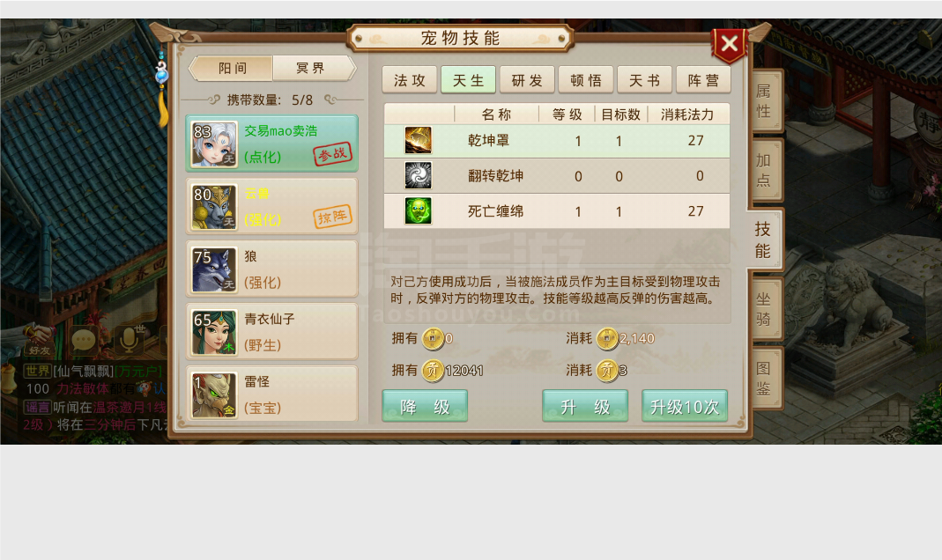
Task: Close the 宠物技能 panel
Action: pyautogui.click(x=730, y=44)
